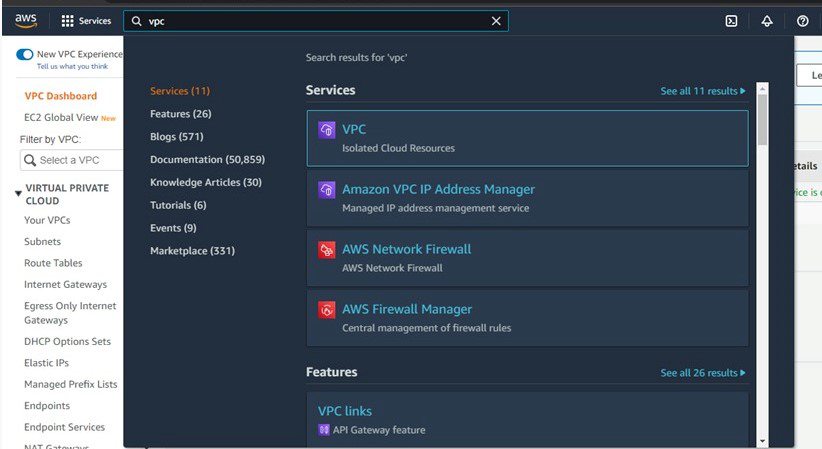Viewport: 822px width, 449px height.
Task: Collapse the Virtual Private Cloud section
Action: pos(18,194)
